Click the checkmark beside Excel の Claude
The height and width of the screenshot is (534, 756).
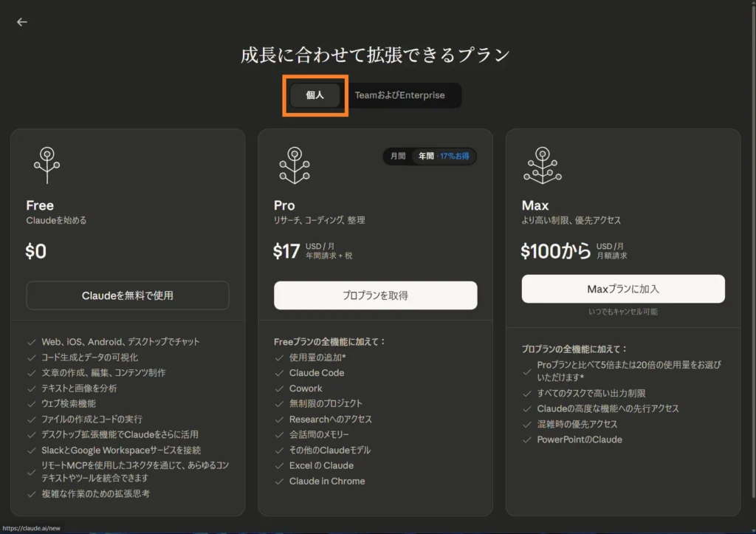click(278, 465)
